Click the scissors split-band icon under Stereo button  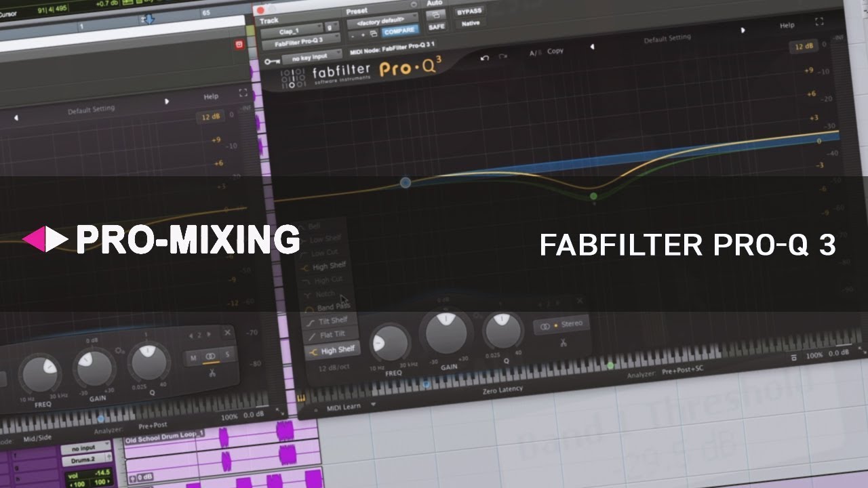coord(563,342)
